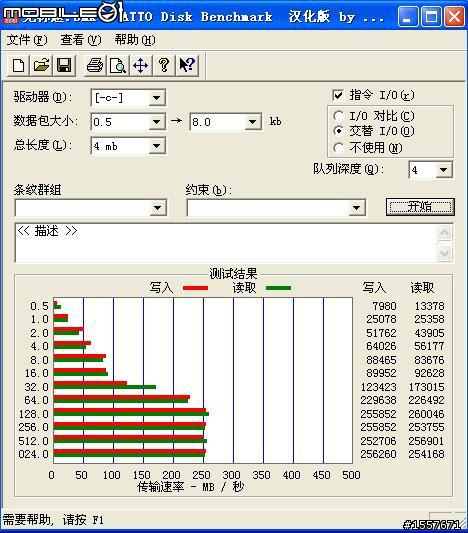The image size is (468, 533).
Task: Click the Print toolbar icon
Action: tap(95, 65)
